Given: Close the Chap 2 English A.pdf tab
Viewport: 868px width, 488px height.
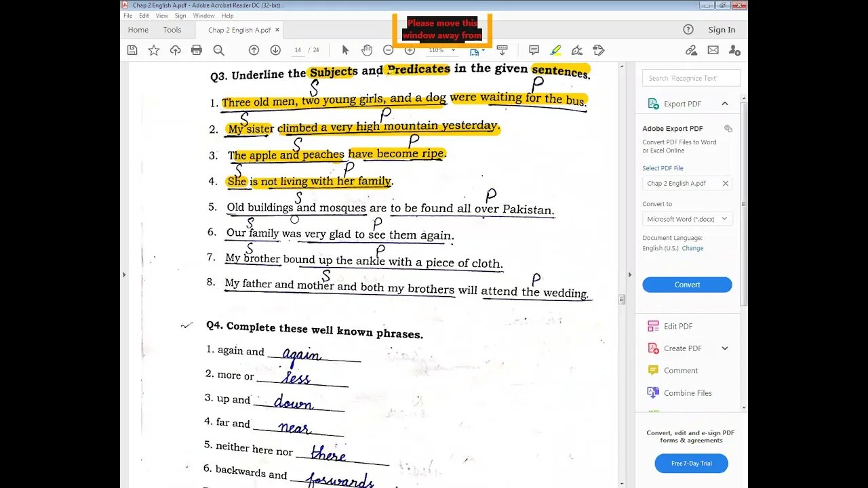Looking at the screenshot, I should coord(277,30).
